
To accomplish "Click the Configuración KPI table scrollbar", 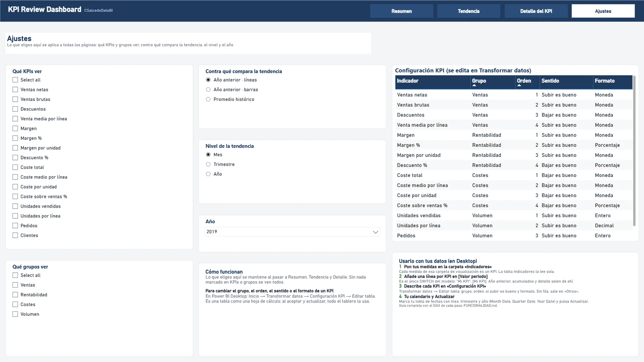I will 634,151.
